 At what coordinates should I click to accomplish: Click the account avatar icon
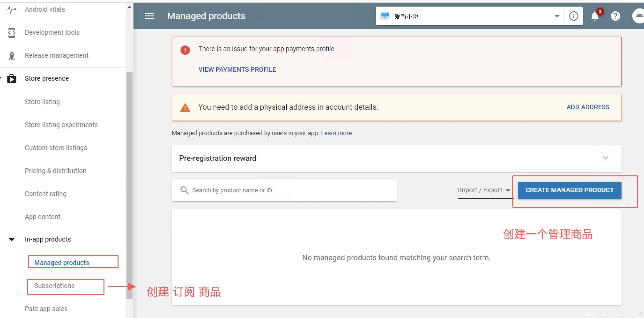tap(639, 16)
